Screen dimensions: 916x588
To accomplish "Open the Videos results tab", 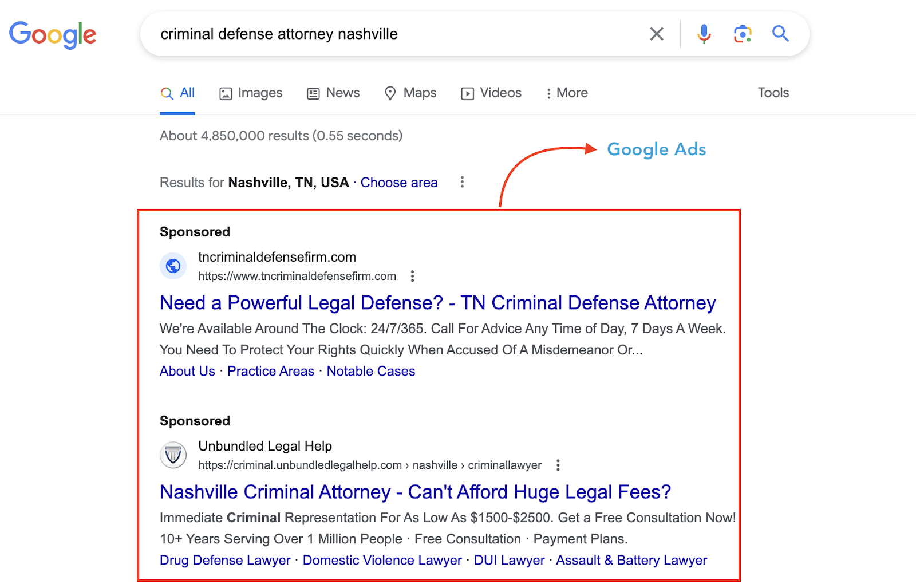I will pyautogui.click(x=491, y=93).
